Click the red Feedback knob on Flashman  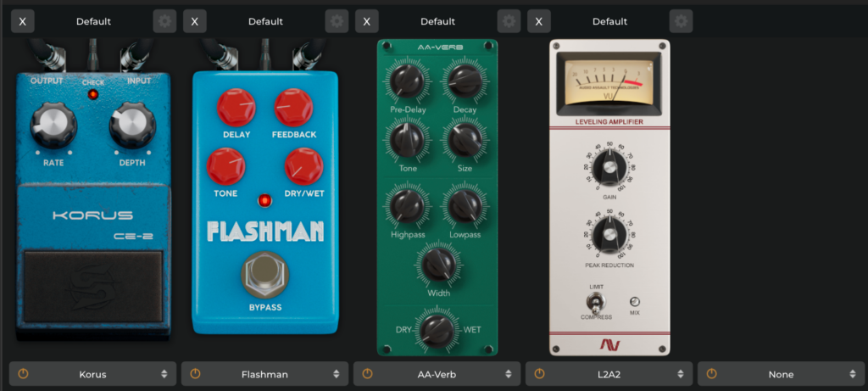click(294, 108)
